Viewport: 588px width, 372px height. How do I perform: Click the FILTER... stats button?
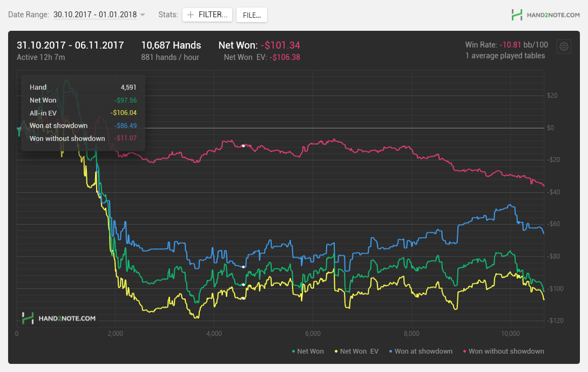click(x=207, y=15)
